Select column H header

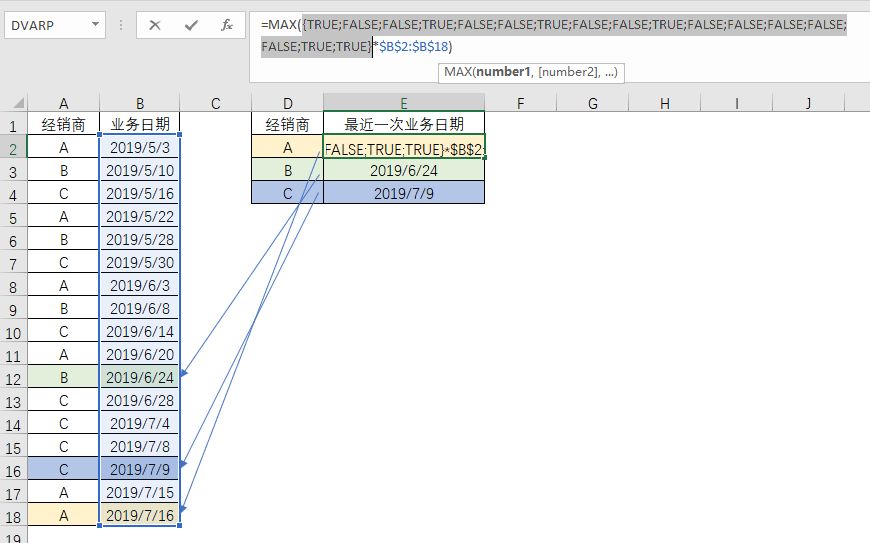665,103
